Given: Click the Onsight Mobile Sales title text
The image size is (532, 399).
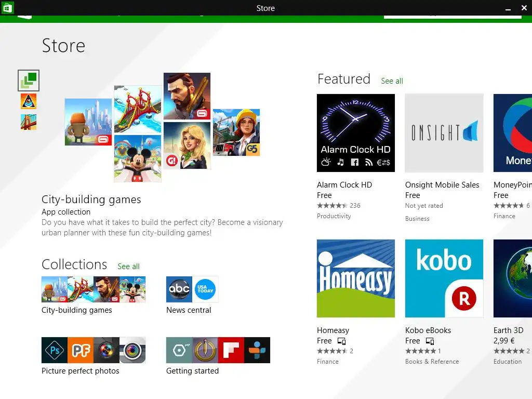Looking at the screenshot, I should click(442, 185).
